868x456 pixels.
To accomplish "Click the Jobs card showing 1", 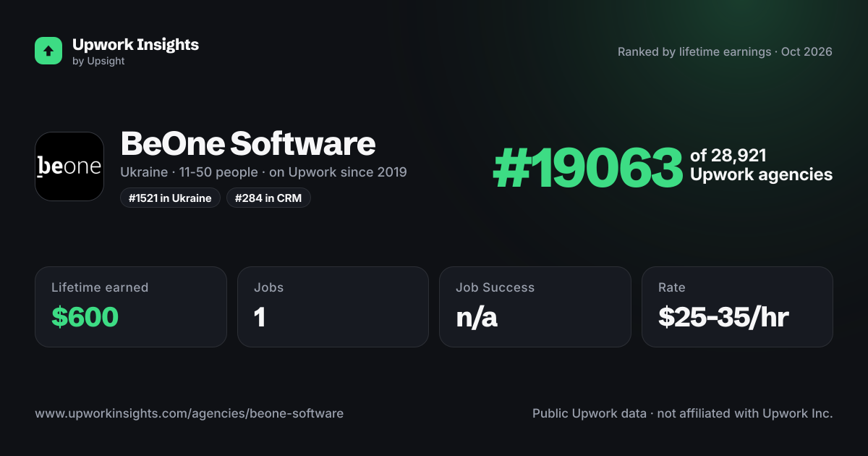I will click(333, 307).
